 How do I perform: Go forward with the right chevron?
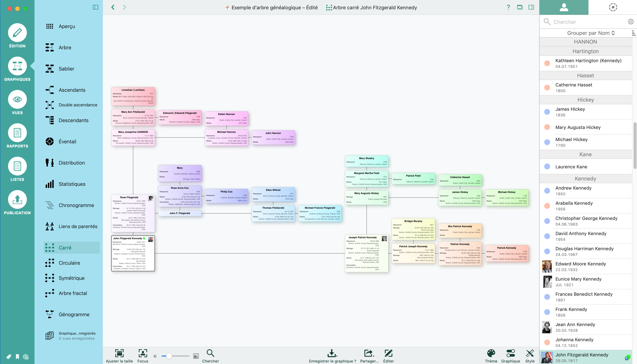point(125,7)
